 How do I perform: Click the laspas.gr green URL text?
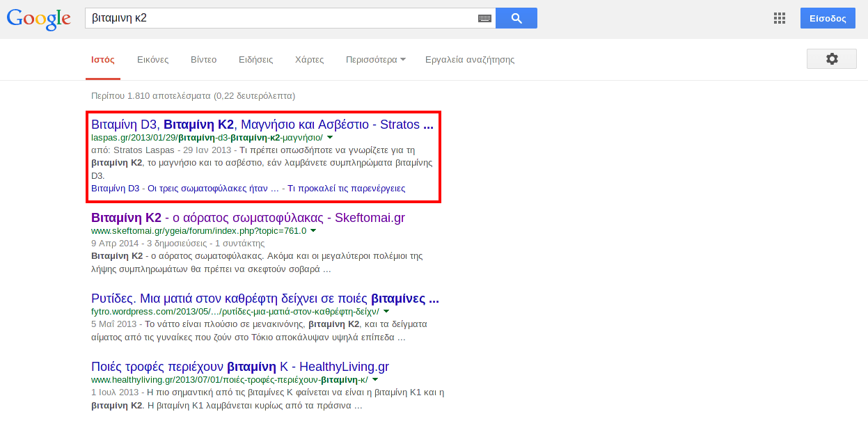tap(207, 138)
